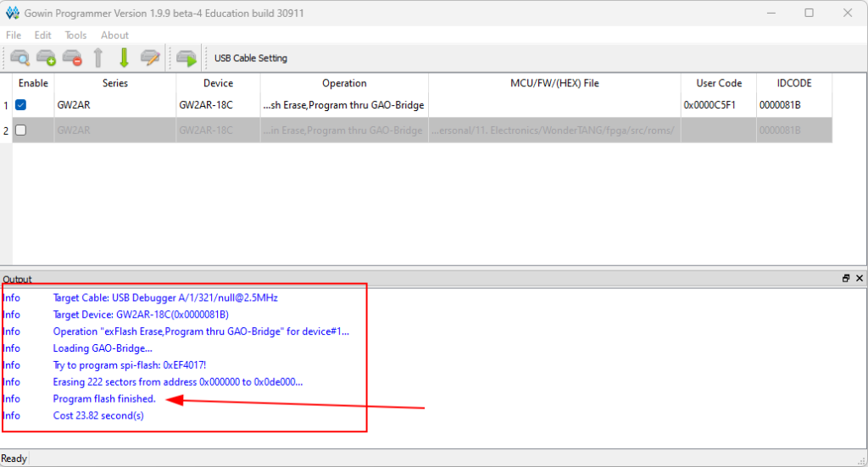This screenshot has width=868, height=467.
Task: Float the Output panel with undock icon
Action: (846, 278)
